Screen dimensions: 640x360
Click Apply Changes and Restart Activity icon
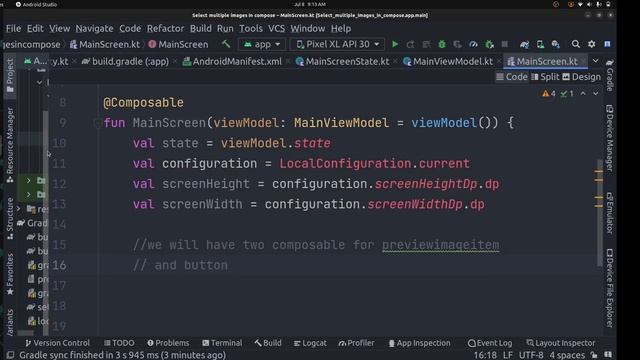tap(410, 44)
